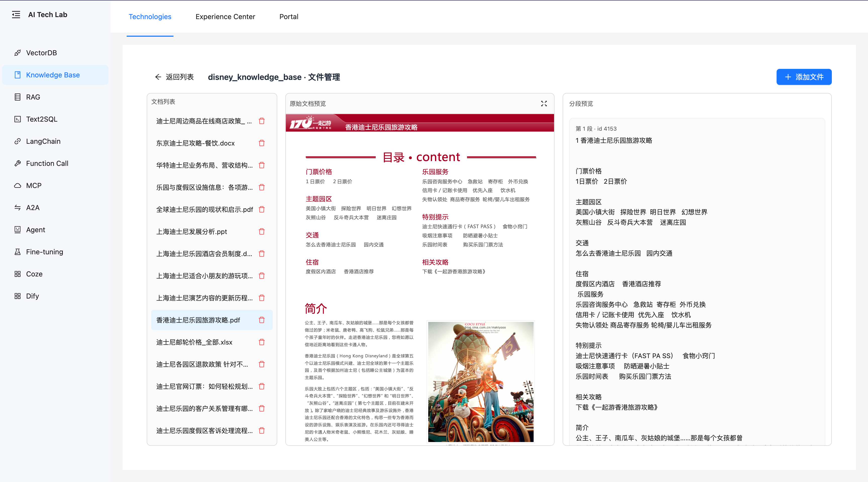Delete 上海迪士尼演艺内容的更新历程 file

[x=262, y=298]
